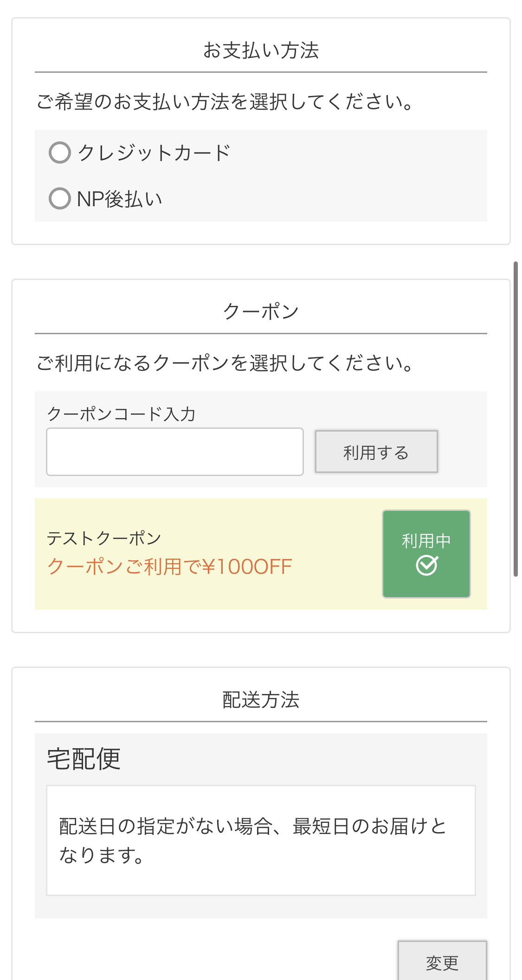Click the checkmark icon under 利用中

click(x=427, y=566)
